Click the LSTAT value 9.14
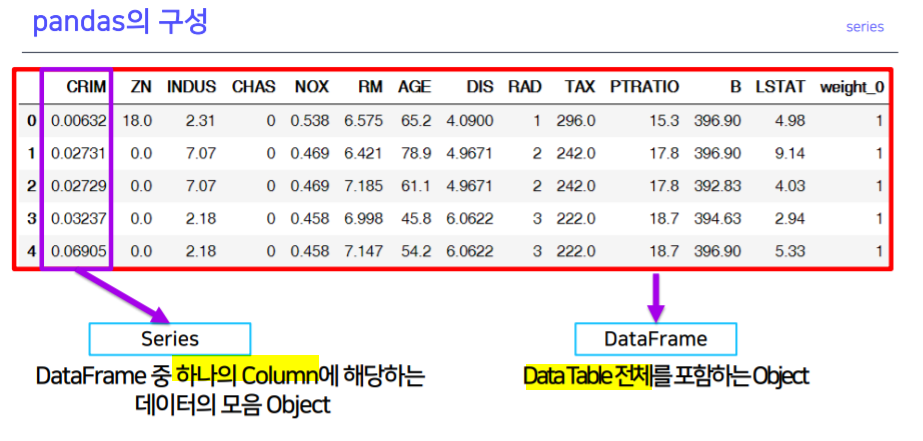The width and height of the screenshot is (923, 441). (x=789, y=154)
